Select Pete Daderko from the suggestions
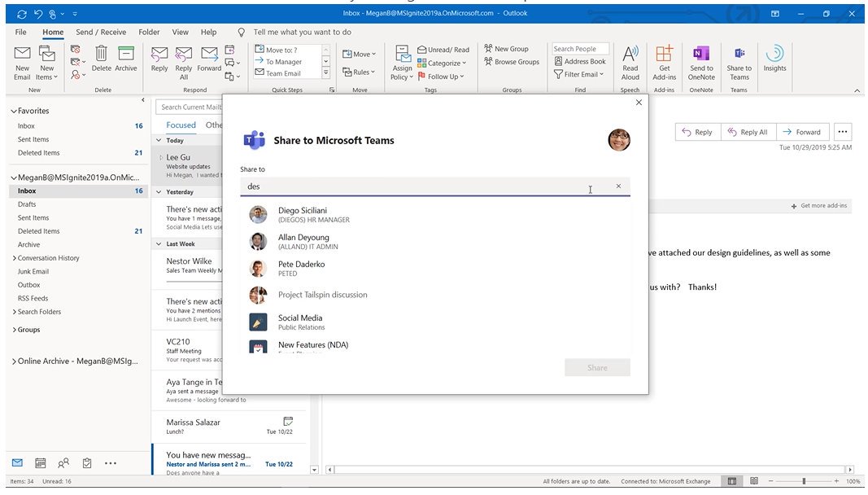The image size is (868, 495). [x=434, y=269]
